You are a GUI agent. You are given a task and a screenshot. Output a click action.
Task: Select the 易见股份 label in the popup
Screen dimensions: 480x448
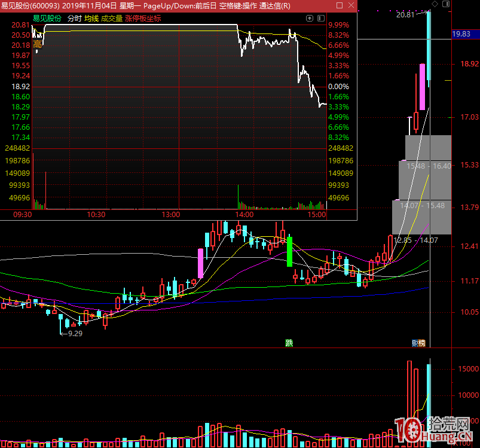[x=47, y=19]
